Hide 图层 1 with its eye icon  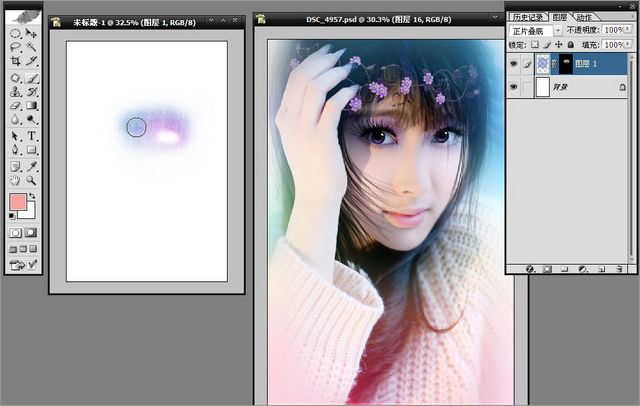(513, 64)
